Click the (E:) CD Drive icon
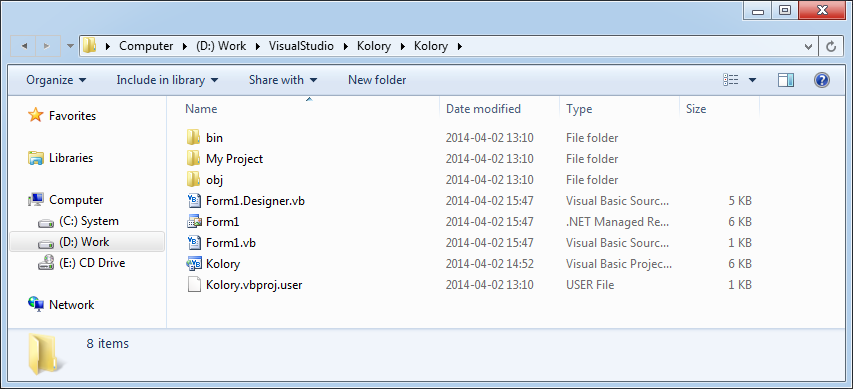Image resolution: width=853 pixels, height=389 pixels. point(46,263)
